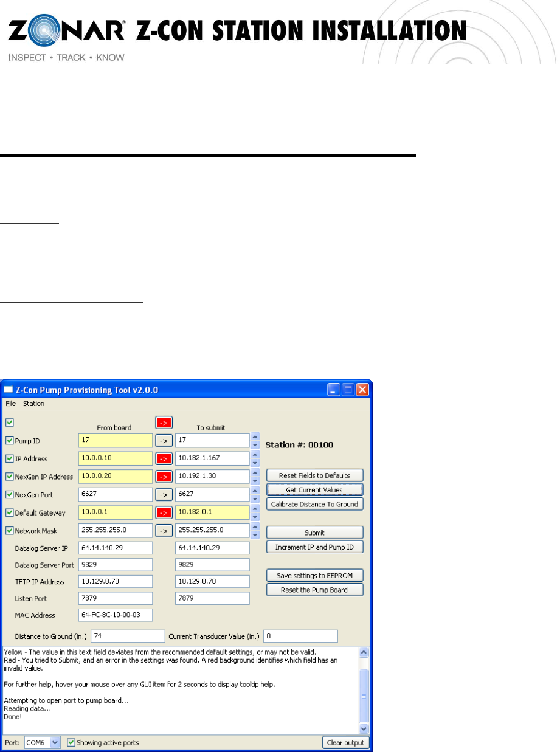
Task: Click Increment IP and Pump ID button
Action: 314,547
